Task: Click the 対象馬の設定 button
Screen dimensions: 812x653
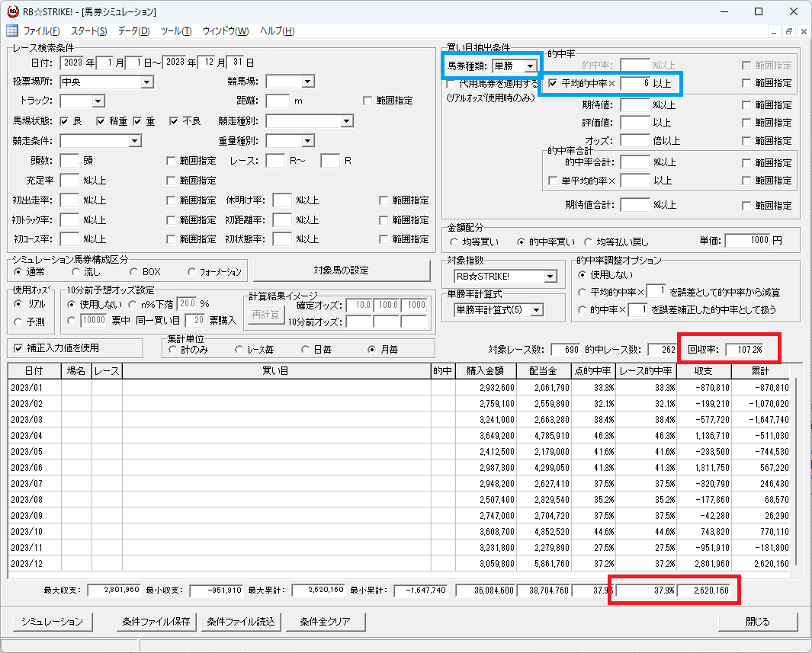Action: (342, 270)
